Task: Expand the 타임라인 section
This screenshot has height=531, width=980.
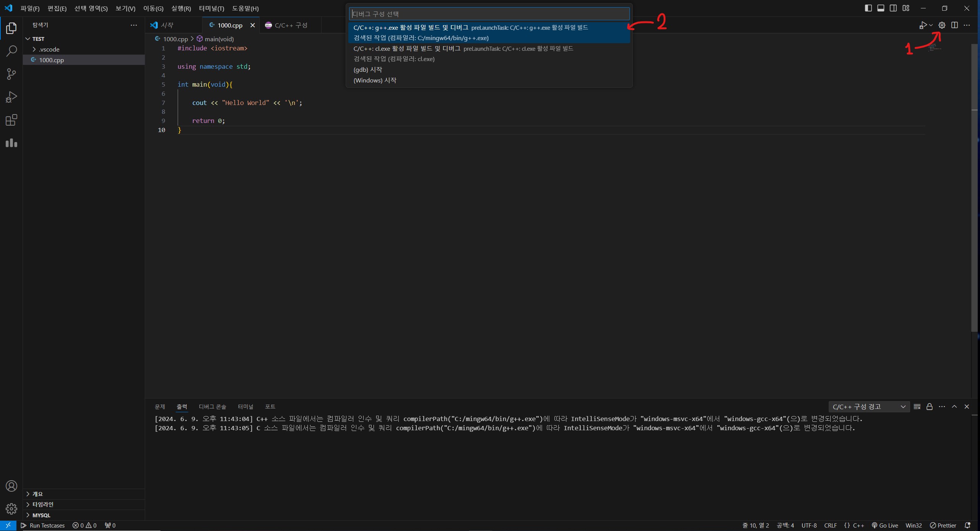Action: pos(43,504)
